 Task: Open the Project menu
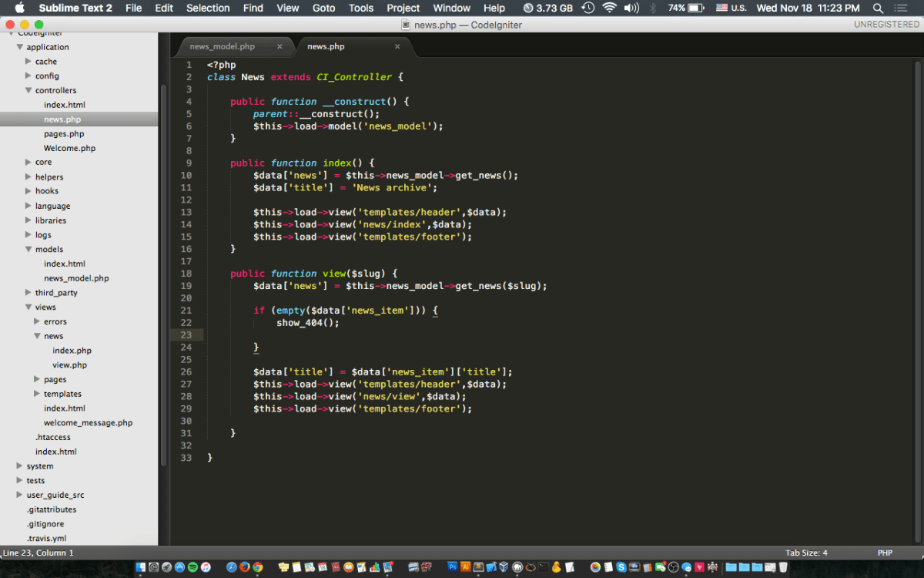point(403,8)
